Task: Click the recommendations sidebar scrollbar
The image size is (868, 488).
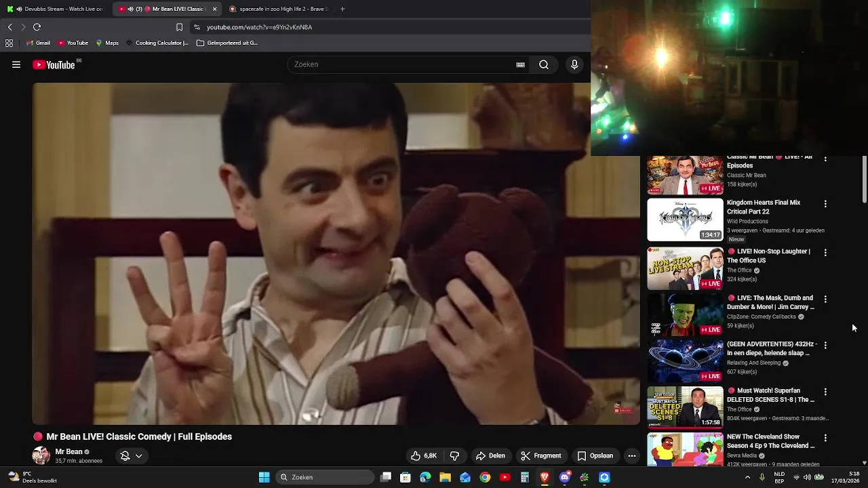Action: tap(865, 180)
